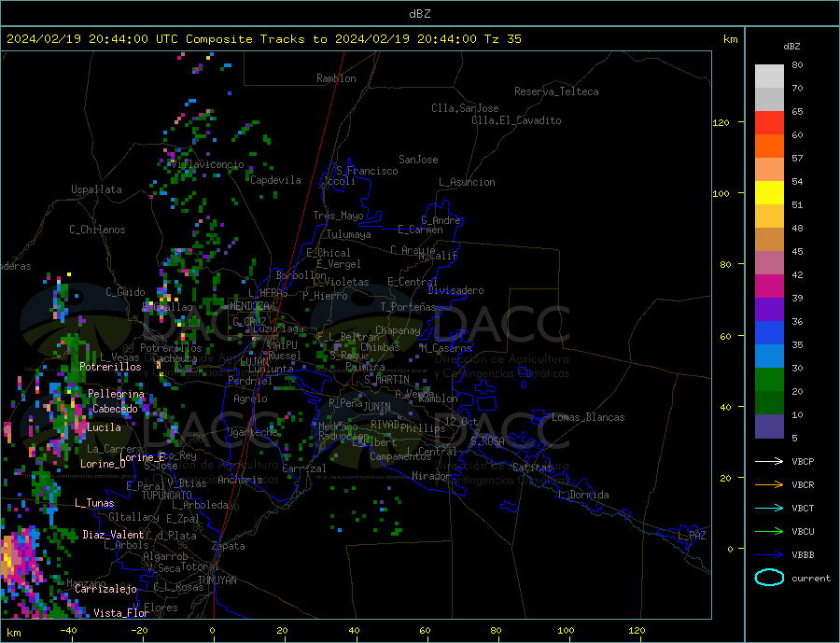Screen dimensions: 840x643
Task: Click the Tulumaya label
Action: pos(349,234)
